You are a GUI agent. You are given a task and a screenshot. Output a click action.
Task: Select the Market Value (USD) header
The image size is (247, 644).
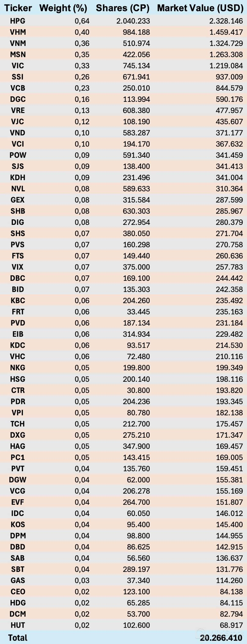click(200, 8)
